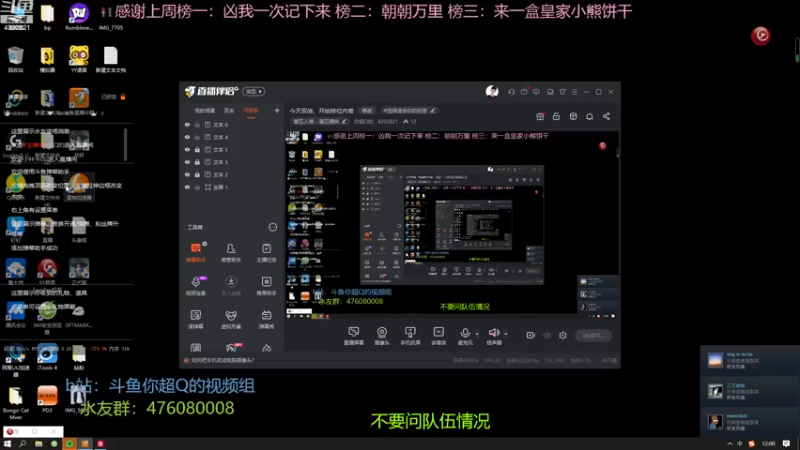Click the start streaming button
This screenshot has width=800, height=450.
click(594, 335)
